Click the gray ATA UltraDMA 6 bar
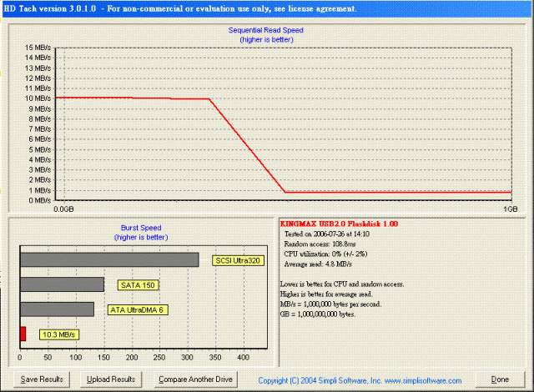The width and height of the screenshot is (534, 392). click(x=57, y=309)
